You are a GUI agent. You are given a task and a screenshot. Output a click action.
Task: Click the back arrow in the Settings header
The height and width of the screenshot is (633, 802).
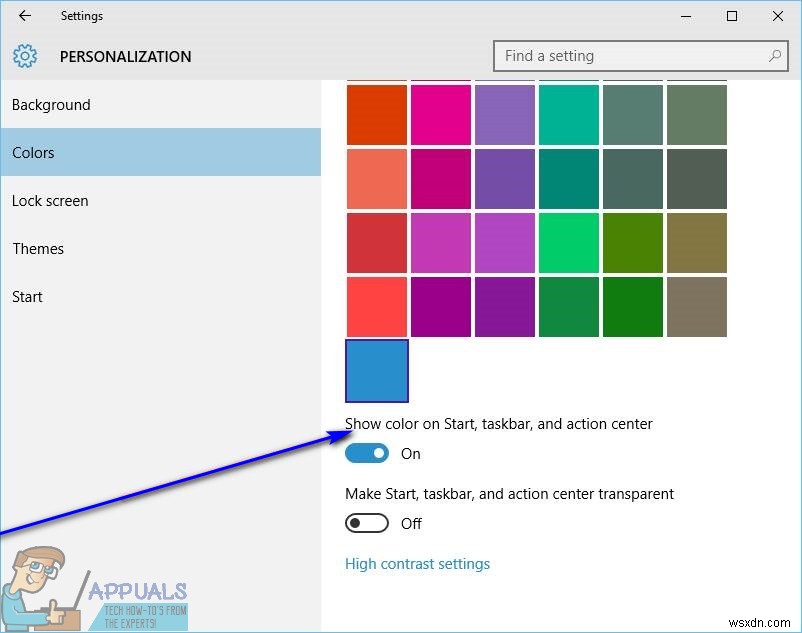click(x=25, y=16)
